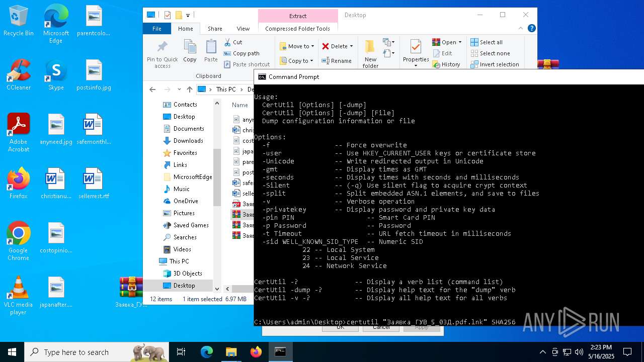This screenshot has height=362, width=644.
Task: Collapse the ribbon with the chevron
Action: (522, 29)
